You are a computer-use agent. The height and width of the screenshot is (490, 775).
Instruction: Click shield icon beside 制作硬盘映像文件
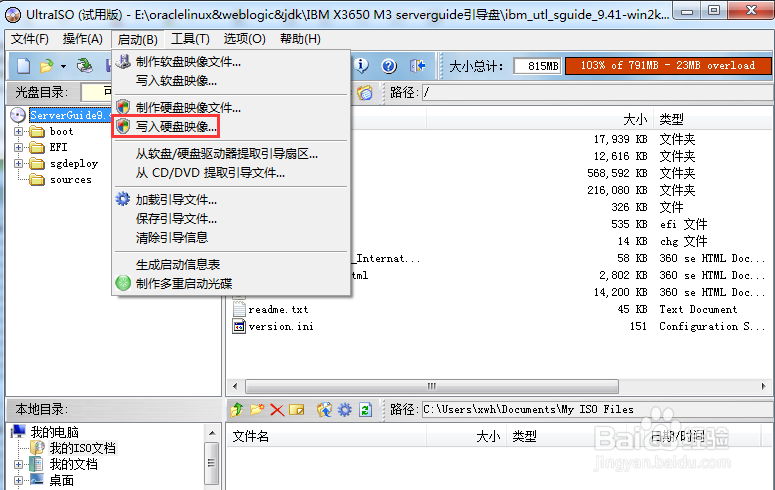click(x=123, y=107)
